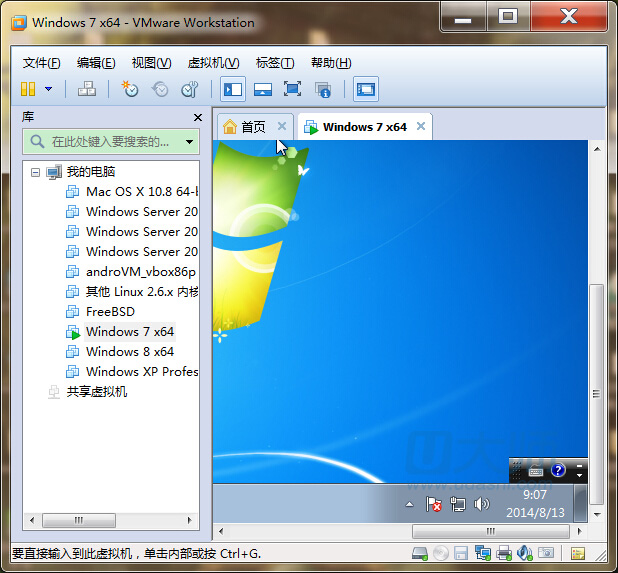The width and height of the screenshot is (618, 573).
Task: Click VM view scroll right arrow
Action: point(579,531)
